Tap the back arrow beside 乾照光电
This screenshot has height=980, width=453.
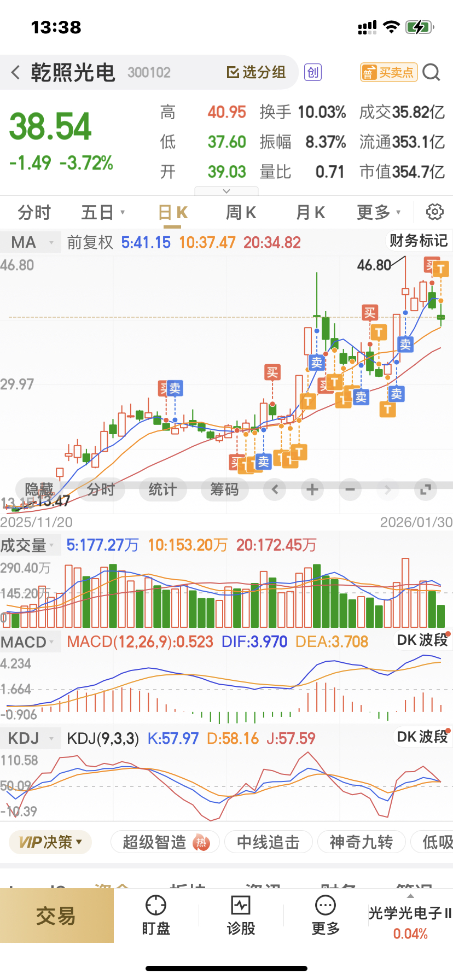click(15, 72)
